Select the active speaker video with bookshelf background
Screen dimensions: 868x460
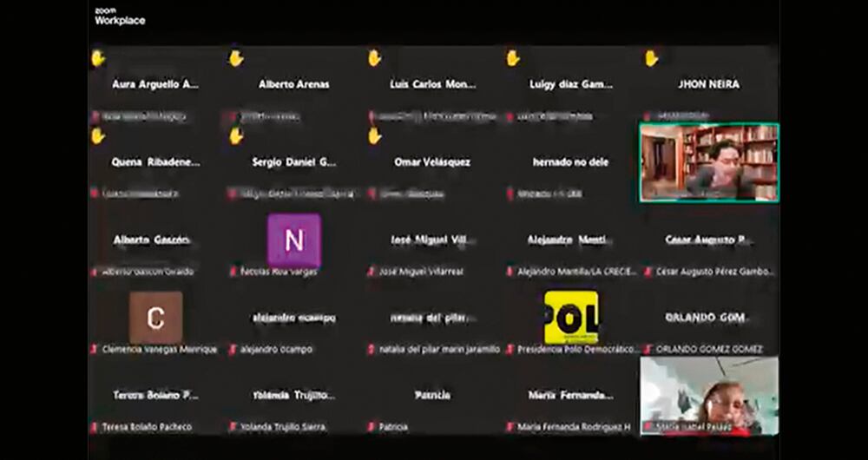coord(709,162)
